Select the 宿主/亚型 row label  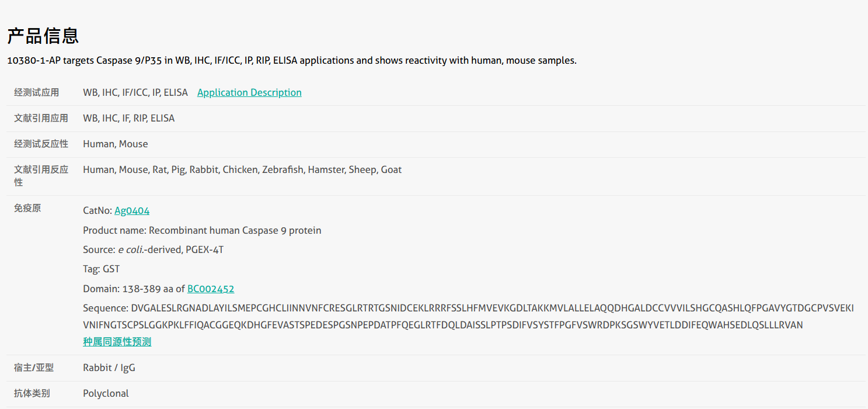[x=34, y=368]
